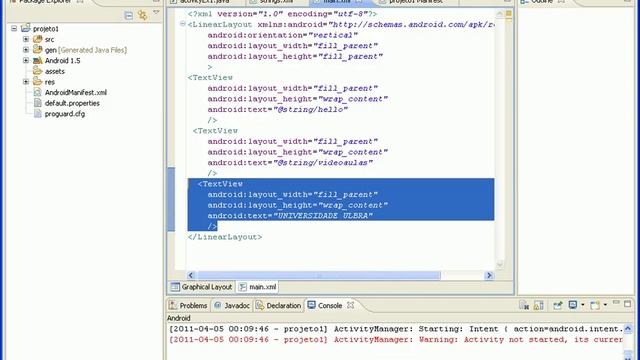Click the Android 1.5 library icon
Screen dimensions: 640x360
(x=38, y=60)
